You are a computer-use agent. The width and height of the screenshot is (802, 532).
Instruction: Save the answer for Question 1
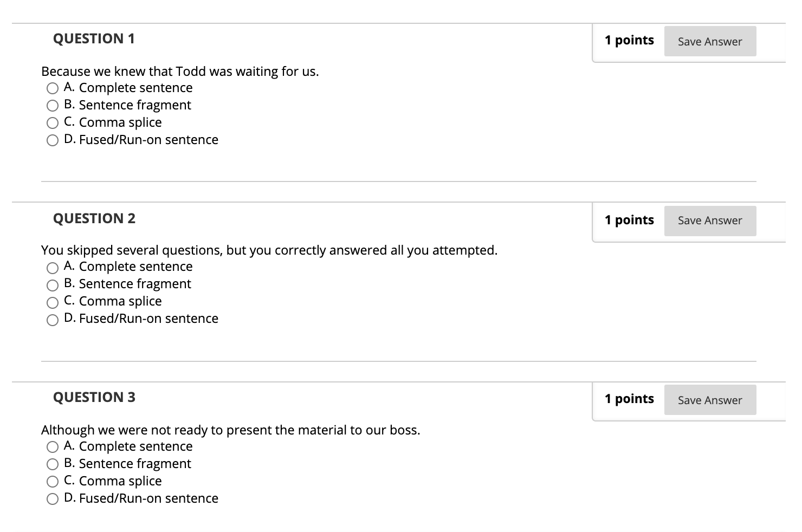click(x=710, y=41)
